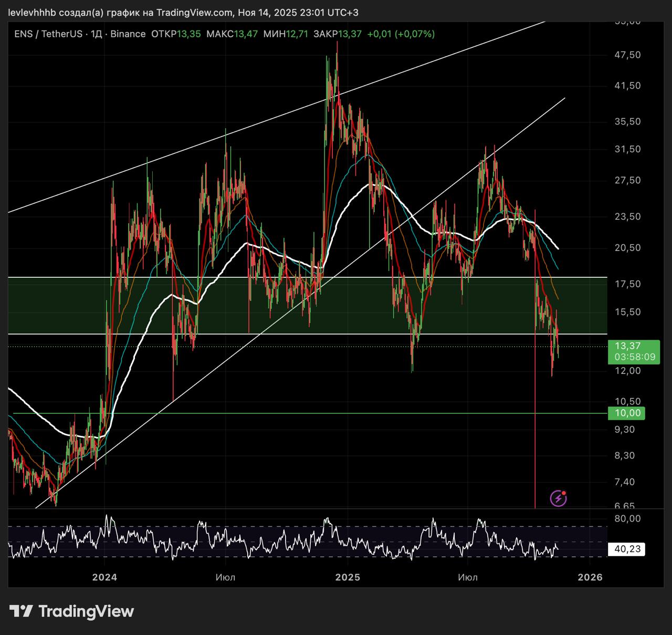Click the 2025 label on time axis
Image resolution: width=672 pixels, height=635 pixels.
(x=348, y=577)
